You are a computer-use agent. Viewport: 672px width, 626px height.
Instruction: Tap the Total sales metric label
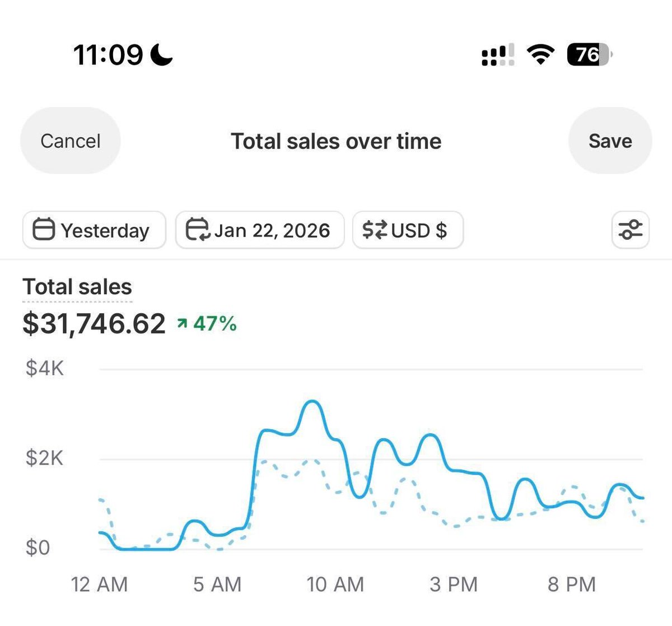tap(77, 287)
